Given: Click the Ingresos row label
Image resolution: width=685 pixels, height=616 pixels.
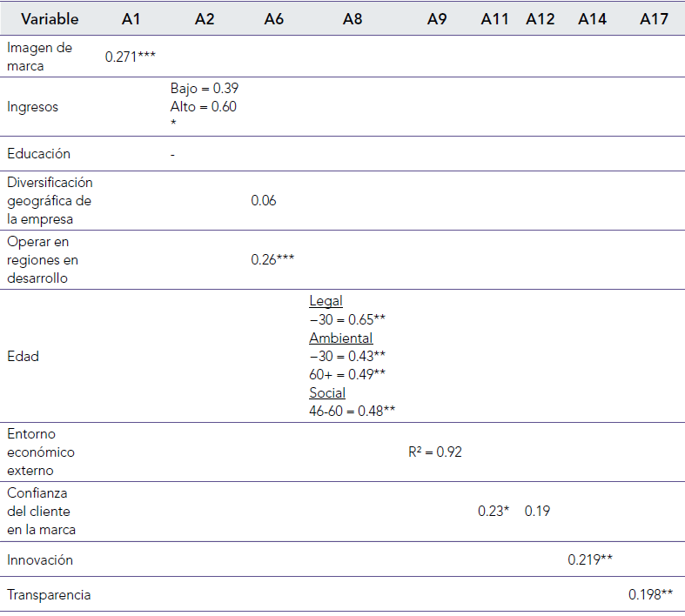Looking at the screenshot, I should [x=33, y=107].
